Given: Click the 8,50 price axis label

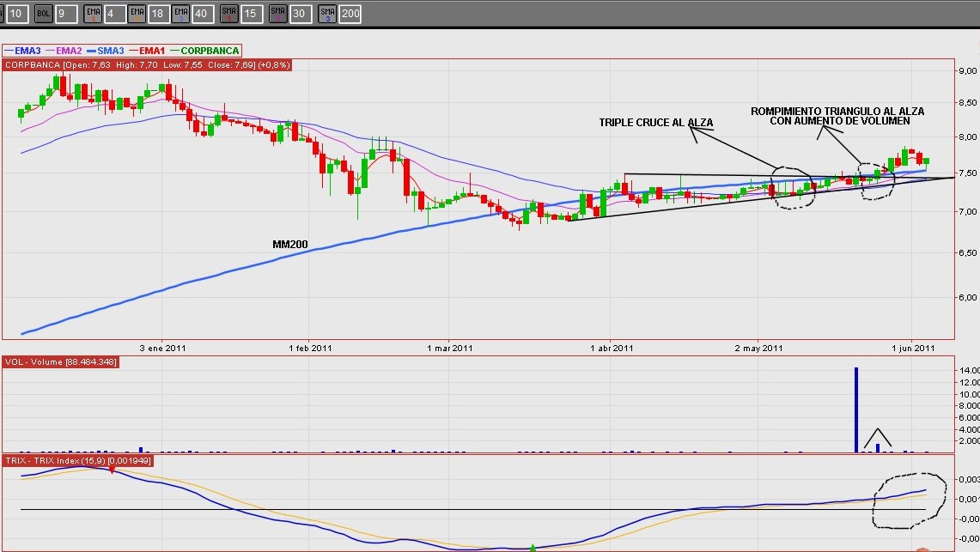Looking at the screenshot, I should click(967, 102).
